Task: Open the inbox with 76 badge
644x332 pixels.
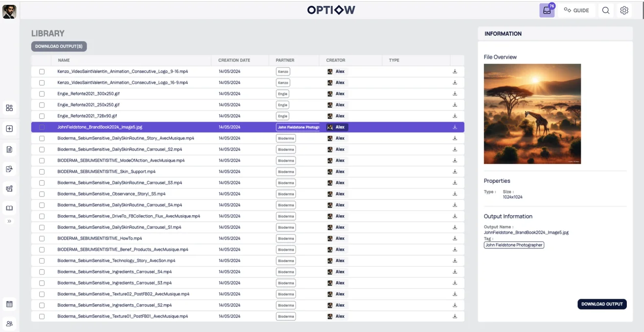Action: coord(547,10)
